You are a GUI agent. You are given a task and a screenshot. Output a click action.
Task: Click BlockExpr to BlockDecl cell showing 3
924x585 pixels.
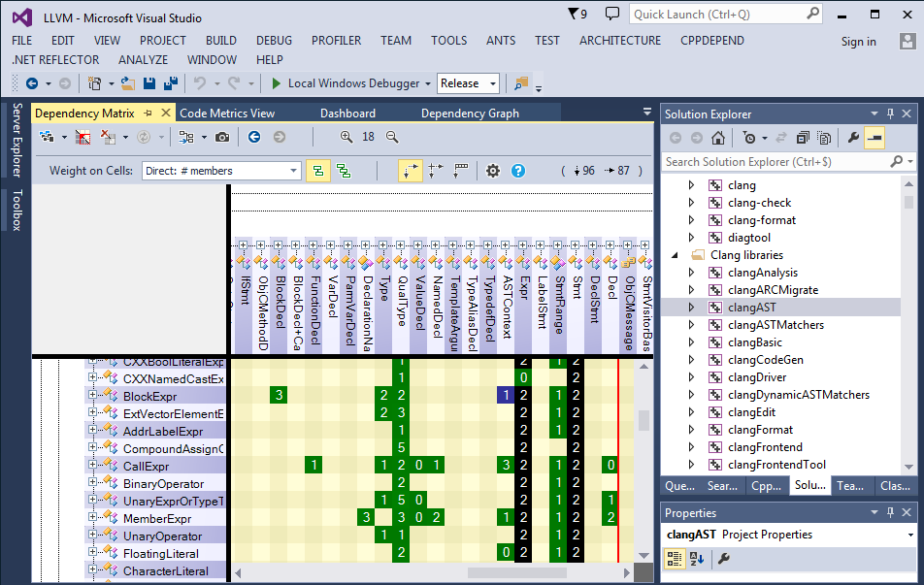[279, 395]
